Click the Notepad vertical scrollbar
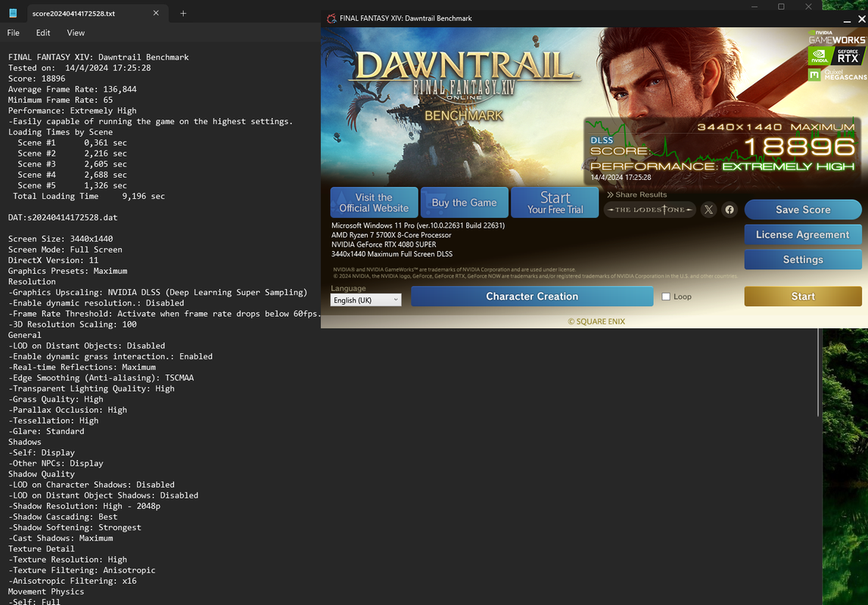Screen dimensions: 868x605 [x=817, y=371]
